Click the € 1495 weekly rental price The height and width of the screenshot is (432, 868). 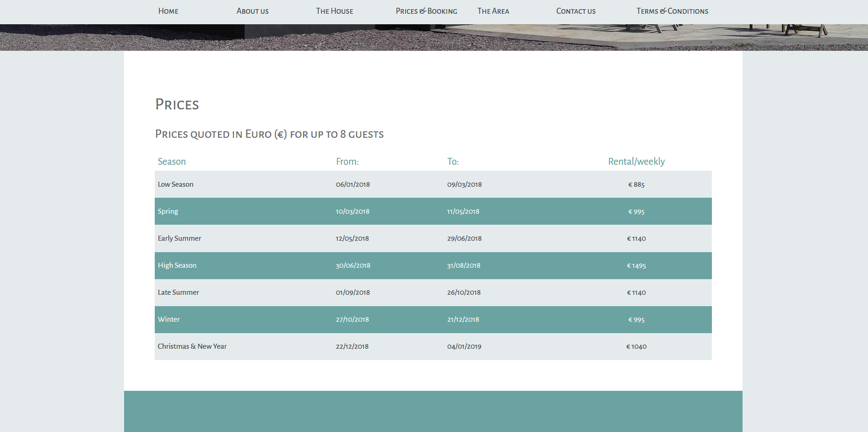click(636, 266)
